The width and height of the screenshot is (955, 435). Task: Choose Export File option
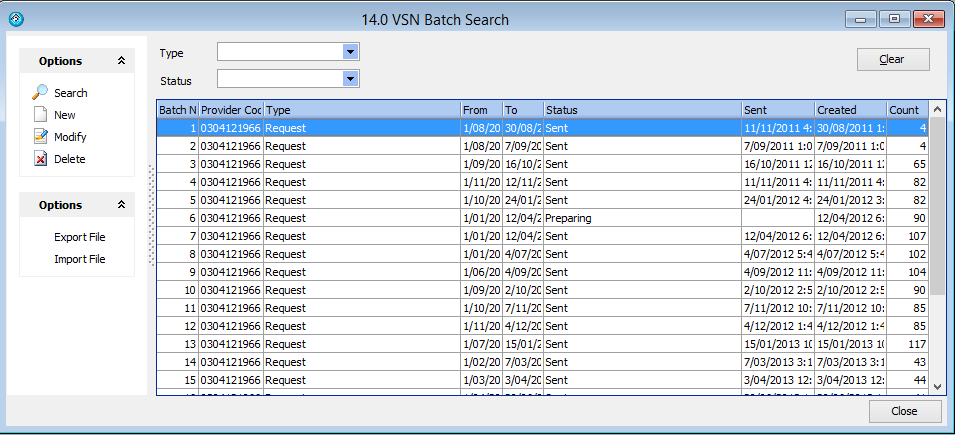[x=79, y=237]
